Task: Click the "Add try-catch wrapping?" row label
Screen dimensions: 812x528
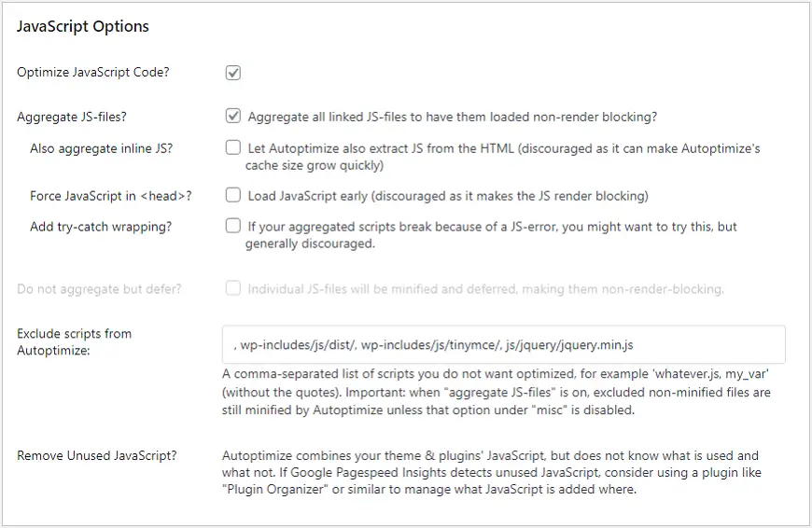Action: pyautogui.click(x=101, y=227)
